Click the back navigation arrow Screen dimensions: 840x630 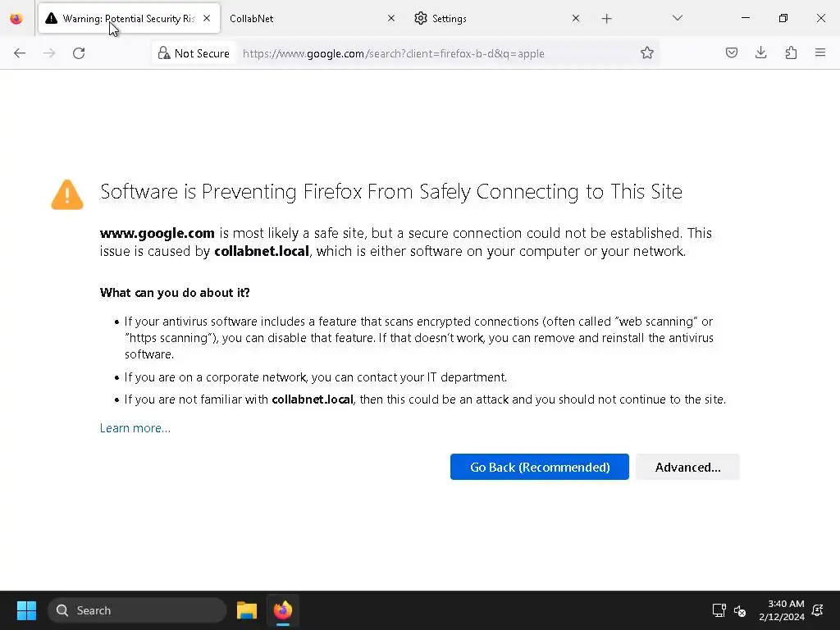20,53
